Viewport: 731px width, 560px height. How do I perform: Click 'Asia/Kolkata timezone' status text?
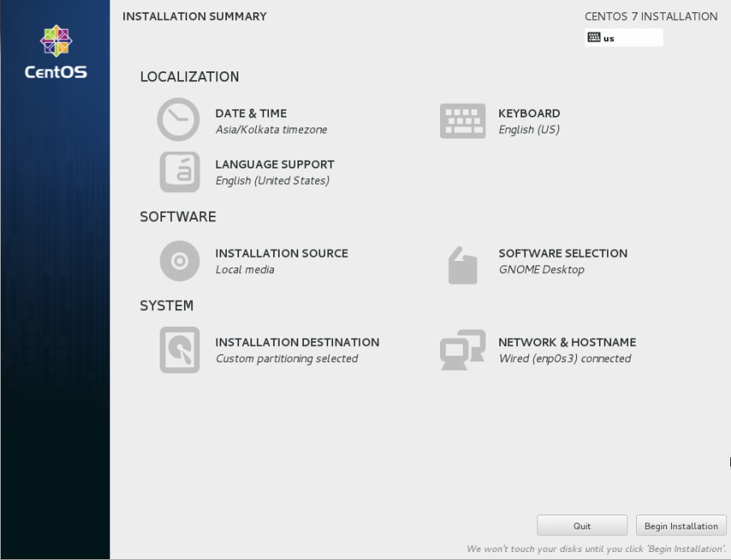(x=271, y=130)
